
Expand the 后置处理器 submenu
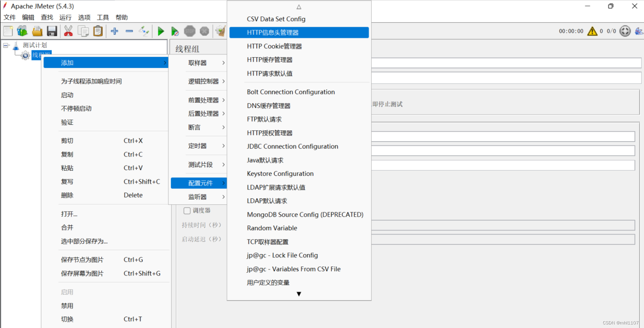coord(199,114)
